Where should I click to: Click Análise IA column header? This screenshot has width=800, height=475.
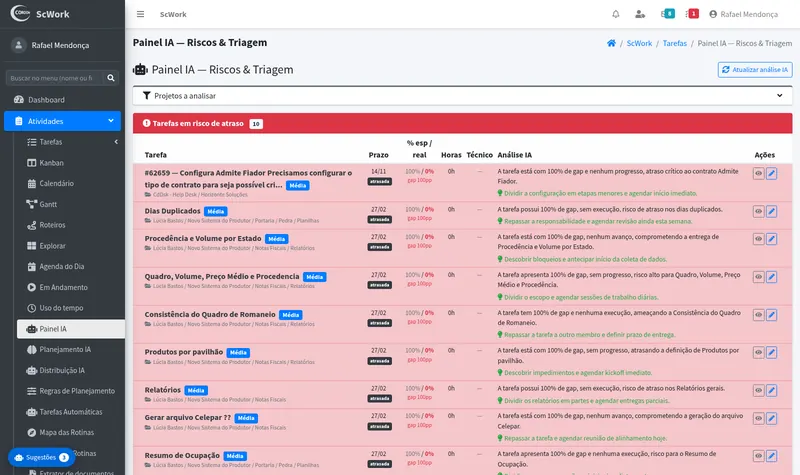(x=514, y=155)
